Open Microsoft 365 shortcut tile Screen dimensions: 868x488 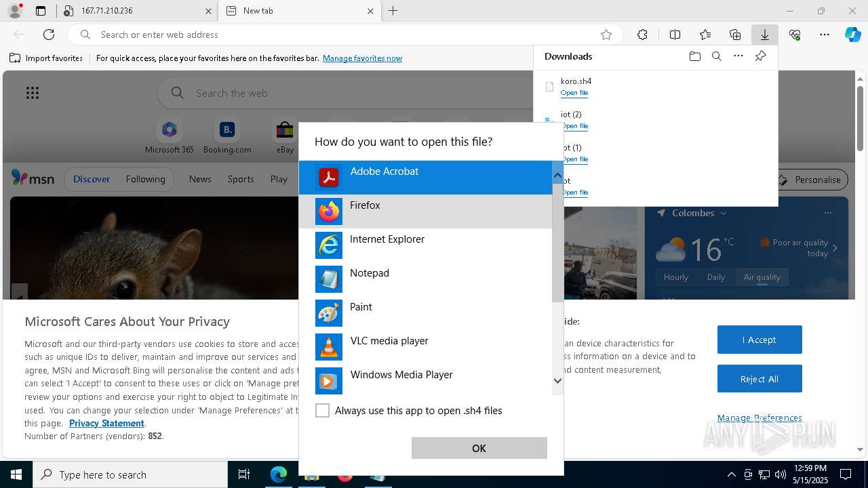pyautogui.click(x=170, y=137)
